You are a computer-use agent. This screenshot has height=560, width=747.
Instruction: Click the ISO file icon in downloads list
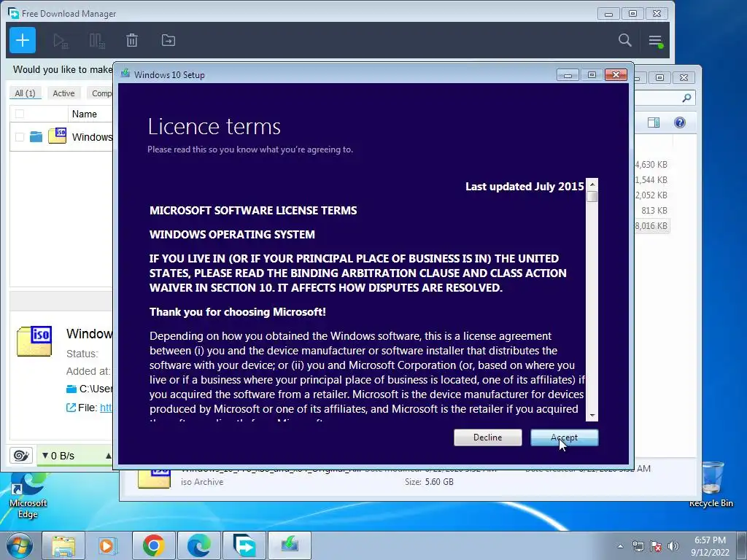click(58, 135)
